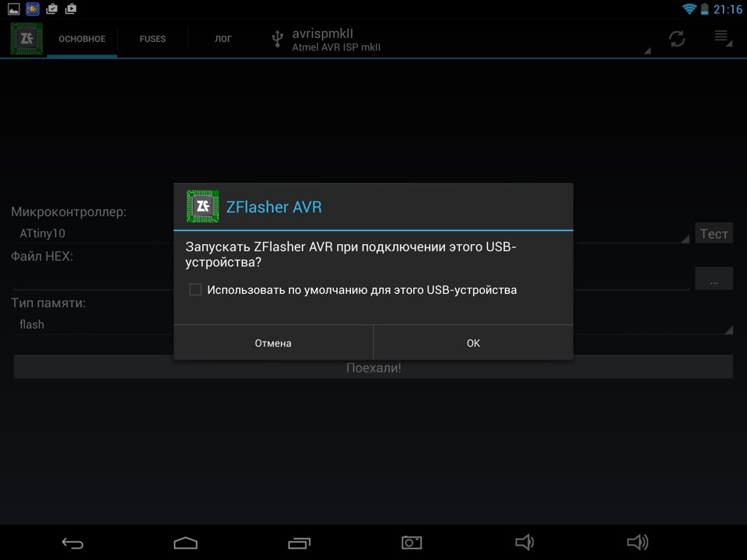Switch to the ОСНОВНОЕ tab
Screen dimensions: 747x560
82,39
